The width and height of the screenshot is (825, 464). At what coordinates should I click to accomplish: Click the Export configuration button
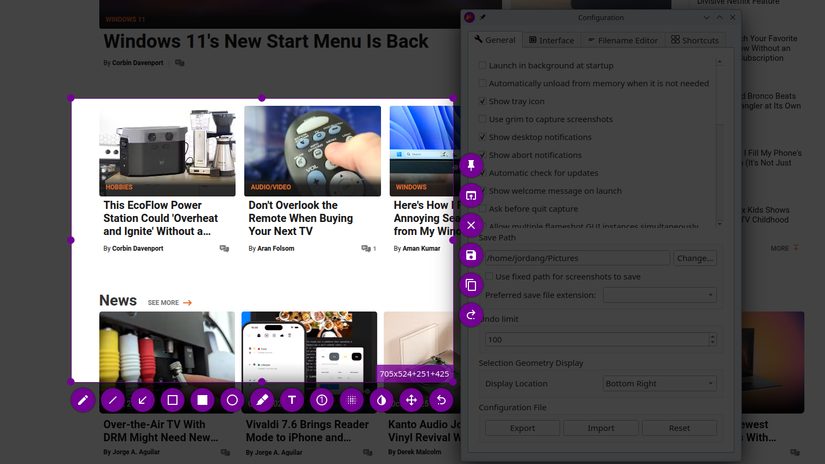(x=522, y=428)
